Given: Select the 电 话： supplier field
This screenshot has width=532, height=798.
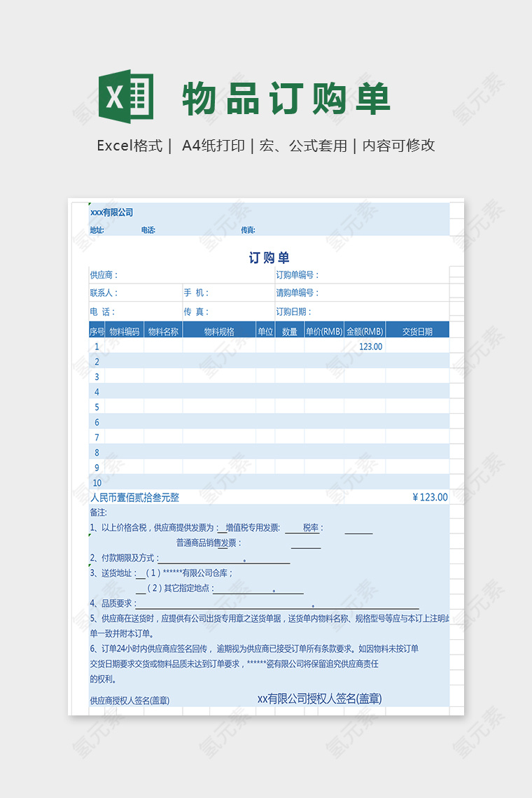Looking at the screenshot, I should (x=135, y=311).
